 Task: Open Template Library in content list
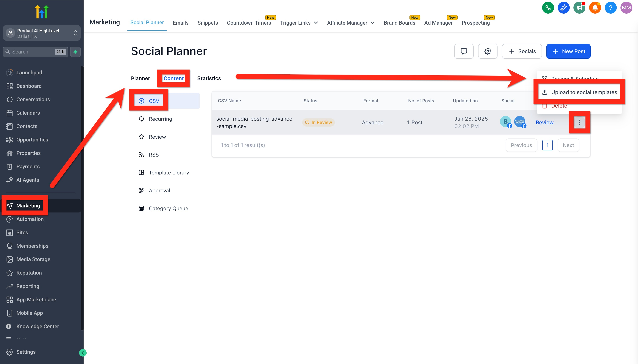[x=169, y=173]
